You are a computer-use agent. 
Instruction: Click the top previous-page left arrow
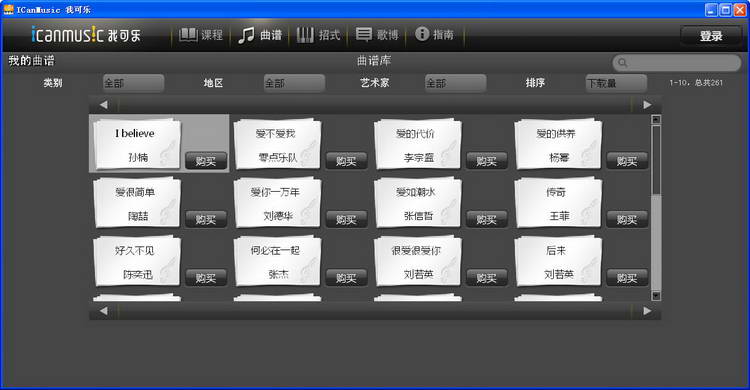click(x=104, y=104)
